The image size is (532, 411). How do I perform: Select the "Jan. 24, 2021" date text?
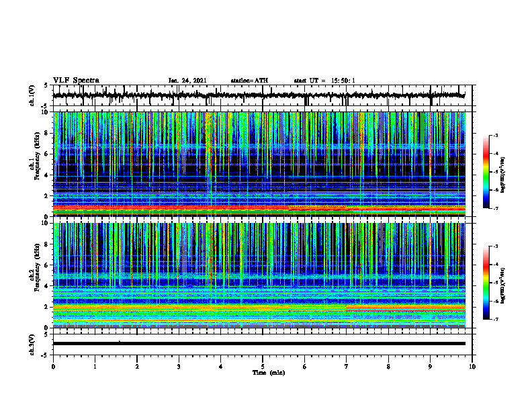(187, 81)
